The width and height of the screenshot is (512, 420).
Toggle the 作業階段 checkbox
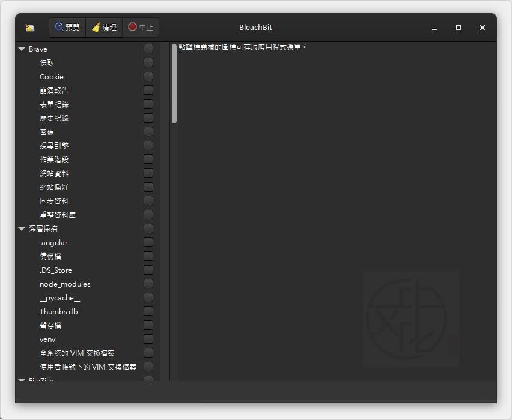coord(148,159)
